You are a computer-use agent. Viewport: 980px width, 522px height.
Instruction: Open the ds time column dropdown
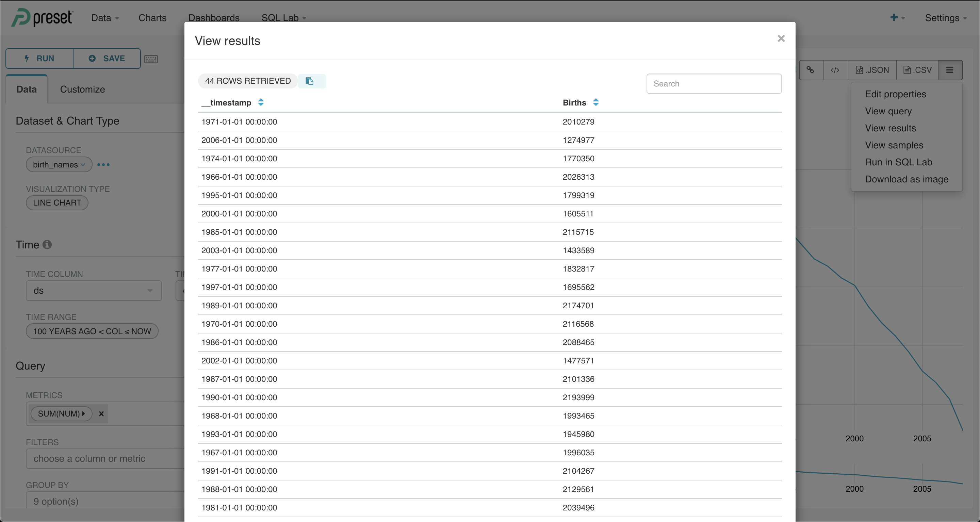click(x=94, y=291)
